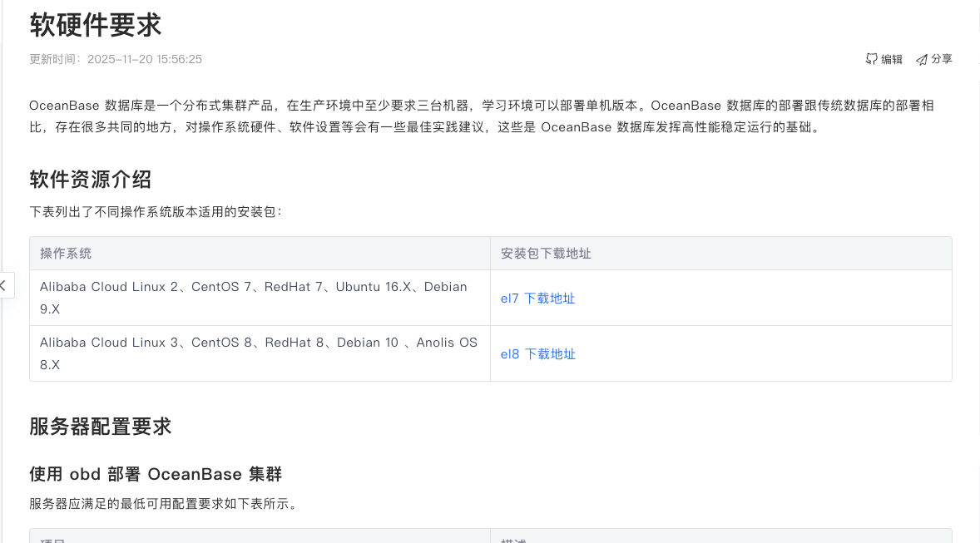Collapse the left sidebar with the chevron
The width and height of the screenshot is (980, 543).
4,285
